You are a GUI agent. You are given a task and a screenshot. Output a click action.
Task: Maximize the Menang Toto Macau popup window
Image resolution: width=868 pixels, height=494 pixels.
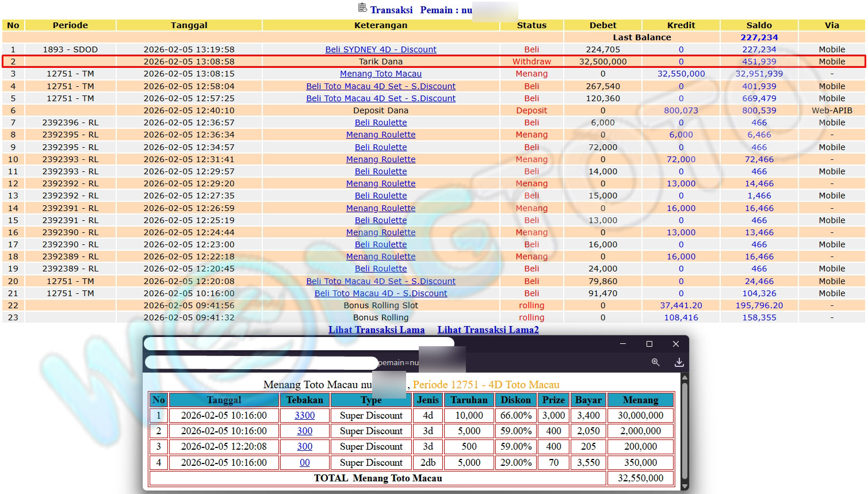(649, 344)
